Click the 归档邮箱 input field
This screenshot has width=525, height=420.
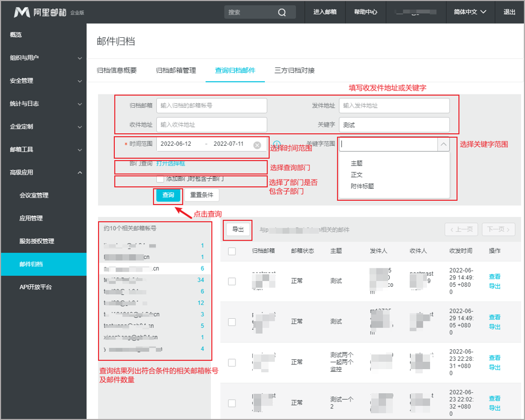(x=212, y=105)
